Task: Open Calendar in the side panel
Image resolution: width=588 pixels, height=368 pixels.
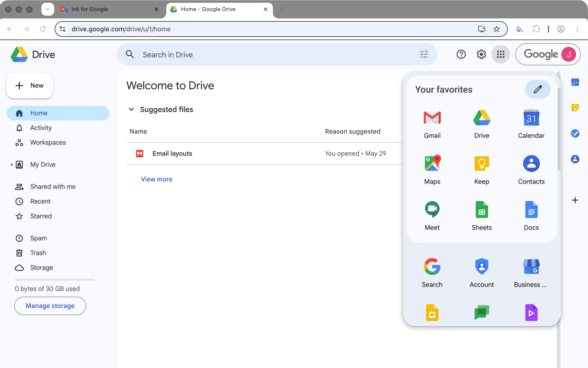Action: click(575, 82)
